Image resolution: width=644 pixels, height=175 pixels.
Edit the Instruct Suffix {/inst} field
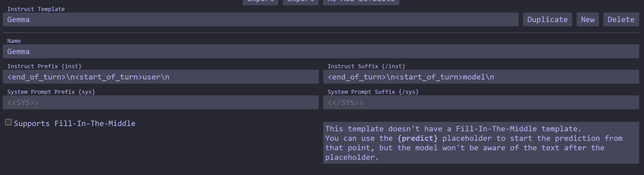point(481,77)
